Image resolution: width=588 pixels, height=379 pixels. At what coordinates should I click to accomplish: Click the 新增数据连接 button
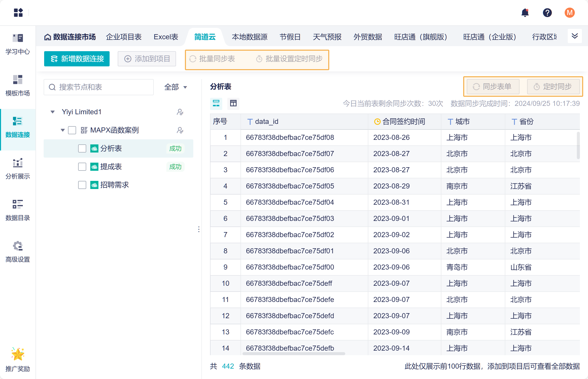coord(77,59)
